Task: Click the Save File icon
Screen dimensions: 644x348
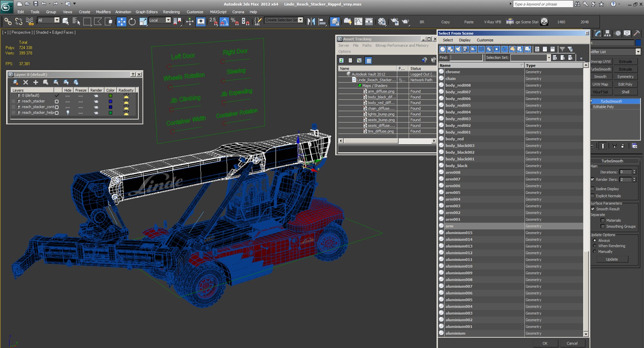Action: pyautogui.click(x=36, y=4)
